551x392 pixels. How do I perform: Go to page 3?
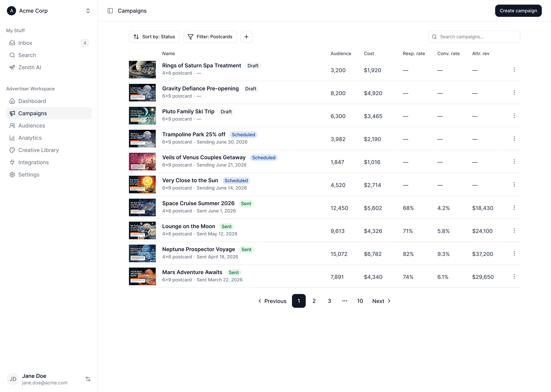coord(329,301)
